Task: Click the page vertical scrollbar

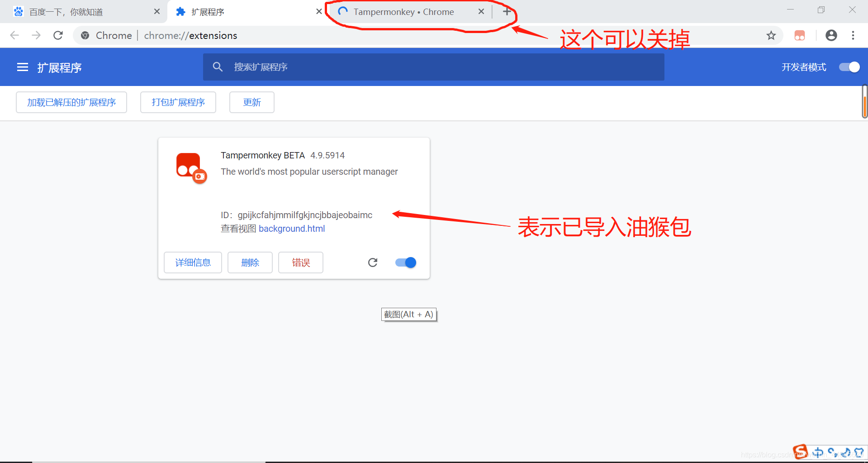Action: 864,101
